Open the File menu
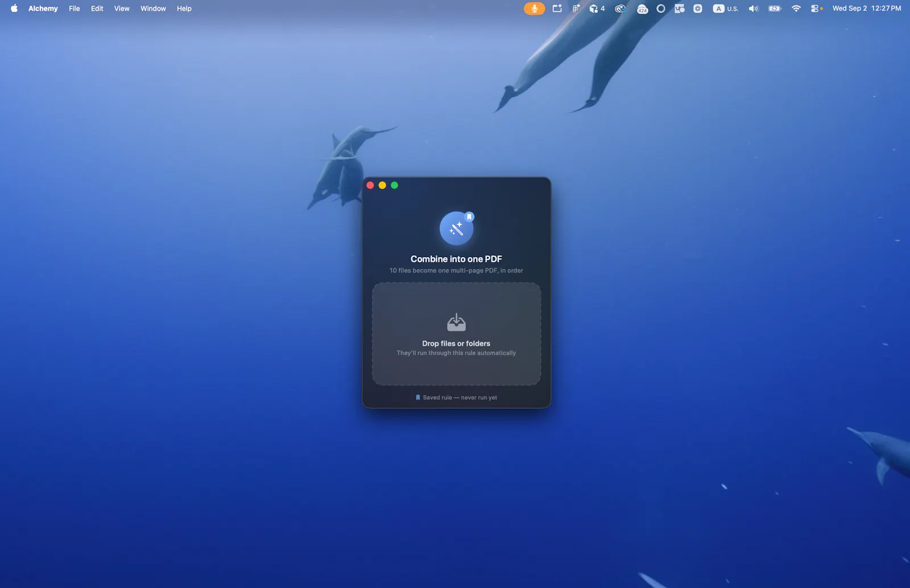Image resolution: width=910 pixels, height=588 pixels. tap(75, 9)
